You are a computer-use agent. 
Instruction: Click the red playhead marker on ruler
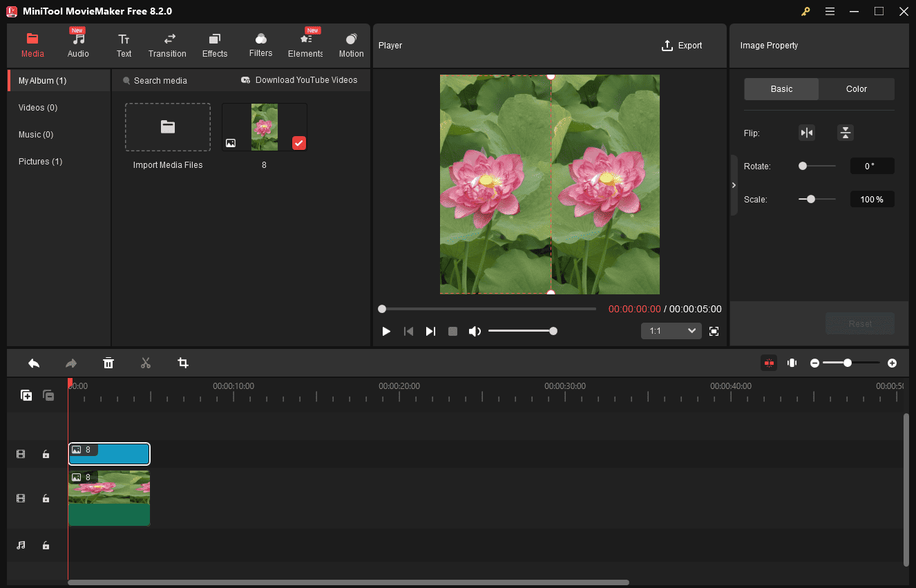click(70, 382)
